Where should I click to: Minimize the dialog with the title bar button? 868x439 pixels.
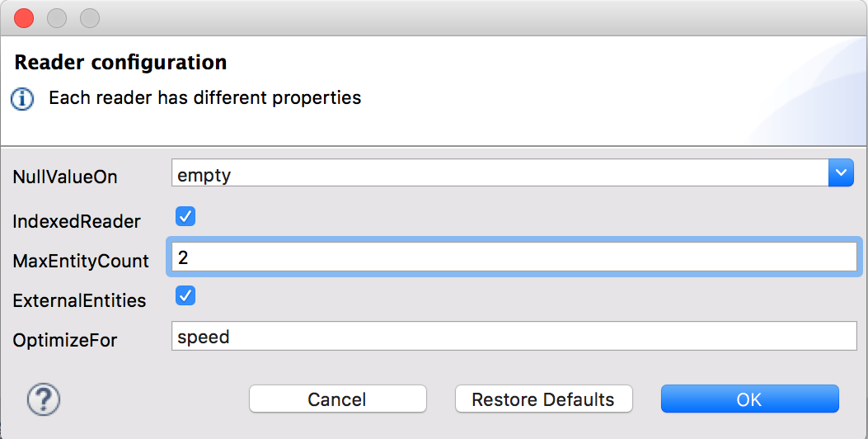coord(57,17)
